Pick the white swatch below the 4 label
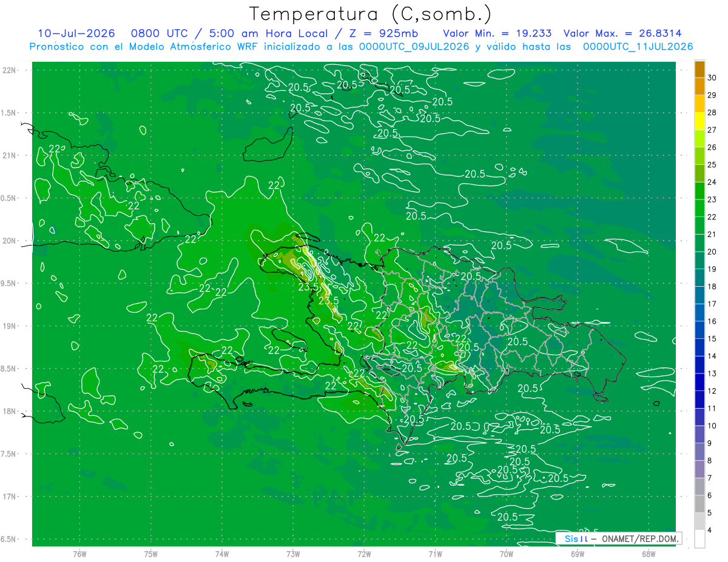728x562 pixels. pyautogui.click(x=699, y=538)
